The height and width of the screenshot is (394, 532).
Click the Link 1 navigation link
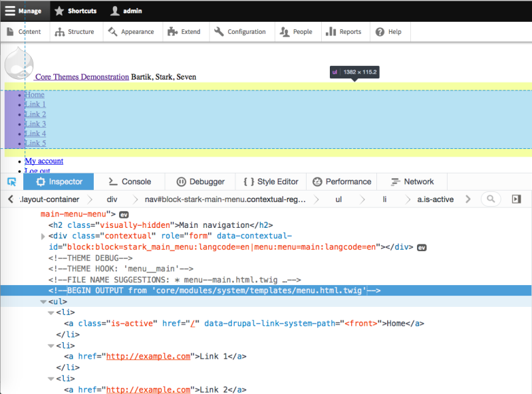[35, 104]
